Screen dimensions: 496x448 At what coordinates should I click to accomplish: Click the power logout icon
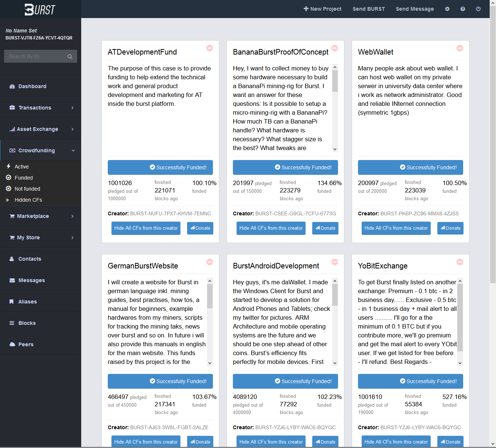point(478,9)
